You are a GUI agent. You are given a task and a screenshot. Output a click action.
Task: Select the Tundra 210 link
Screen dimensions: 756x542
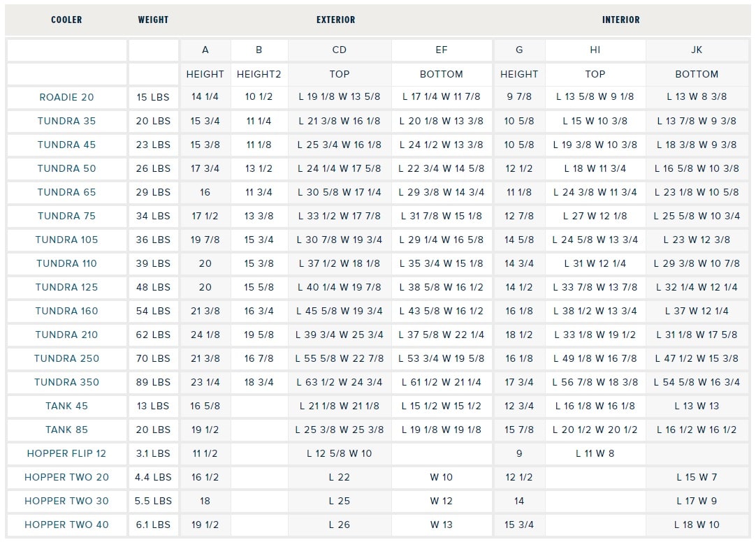pos(66,335)
